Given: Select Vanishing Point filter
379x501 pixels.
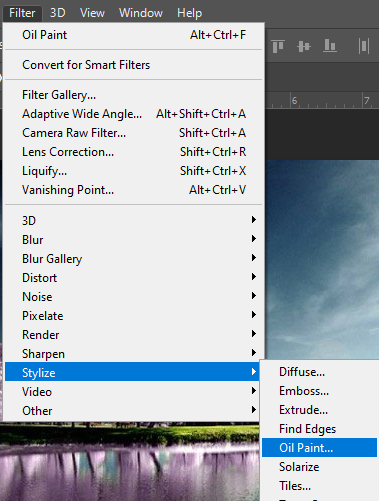Looking at the screenshot, I should [134, 190].
